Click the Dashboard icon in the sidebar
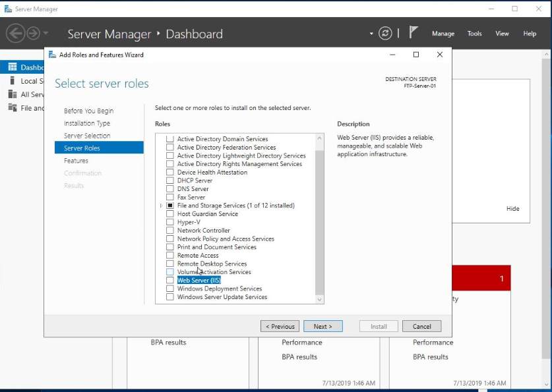 click(13, 67)
